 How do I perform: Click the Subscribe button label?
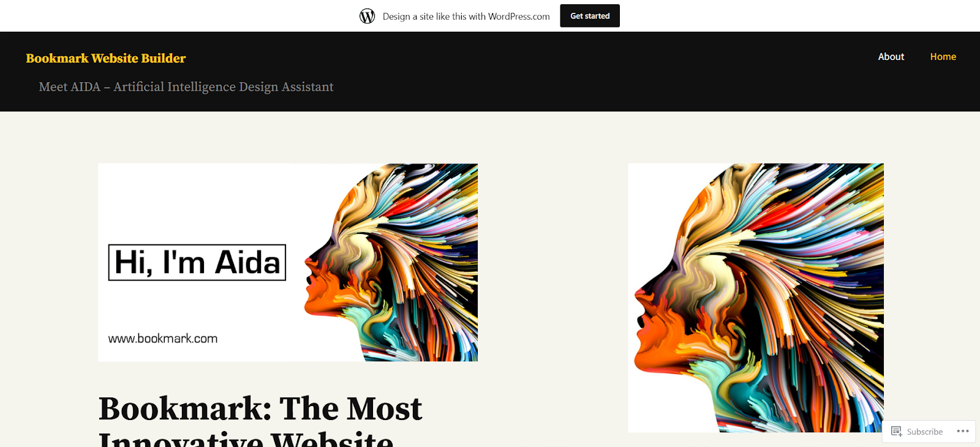pyautogui.click(x=924, y=432)
